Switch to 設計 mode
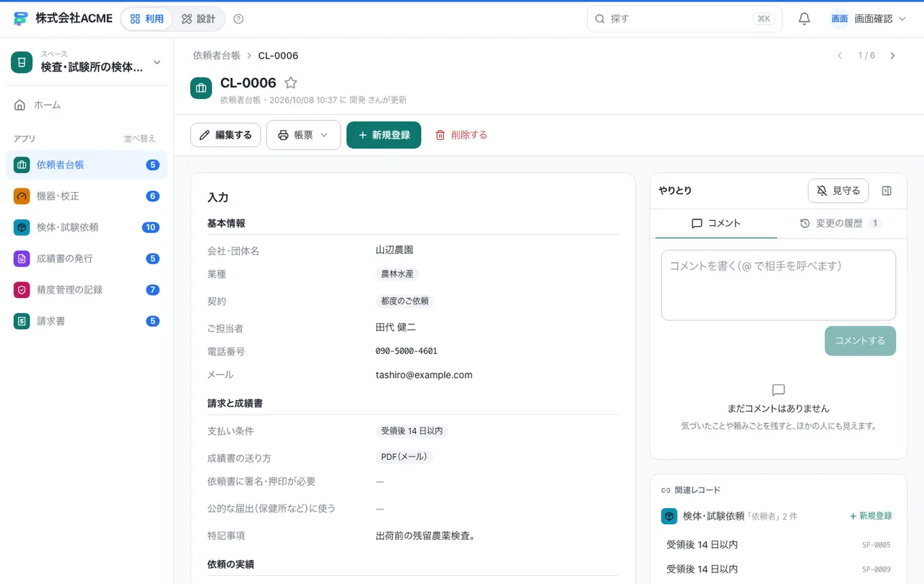924x584 pixels. [x=199, y=19]
